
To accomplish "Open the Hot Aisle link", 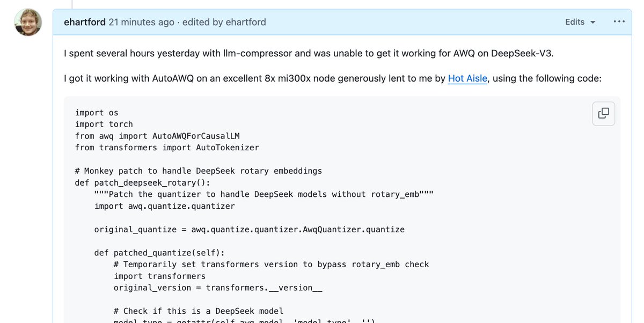I will 467,78.
